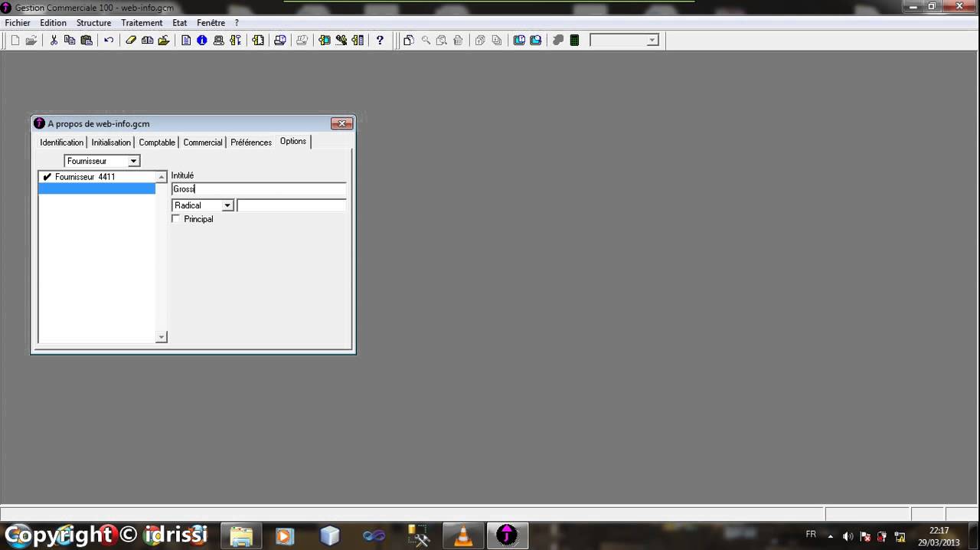Open the Structure menu
Viewport: 980px width, 550px height.
point(93,23)
